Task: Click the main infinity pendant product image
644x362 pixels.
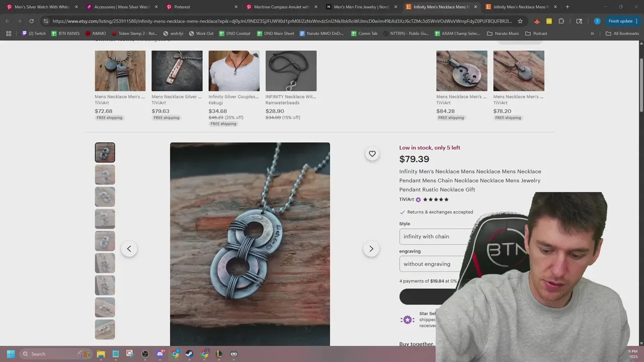Action: click(x=250, y=244)
